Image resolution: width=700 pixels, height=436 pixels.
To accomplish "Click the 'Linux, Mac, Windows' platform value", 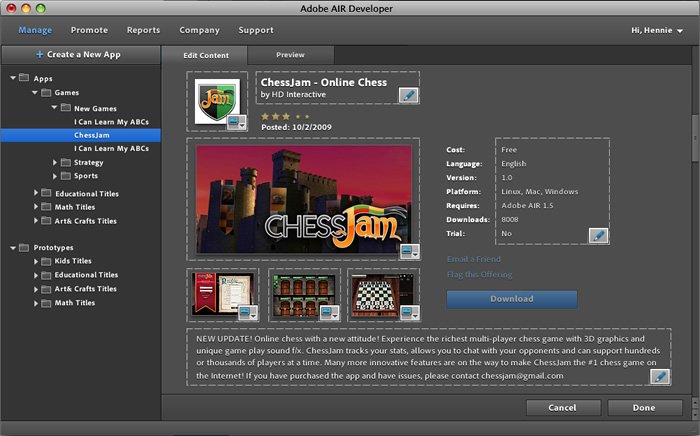I will [539, 191].
